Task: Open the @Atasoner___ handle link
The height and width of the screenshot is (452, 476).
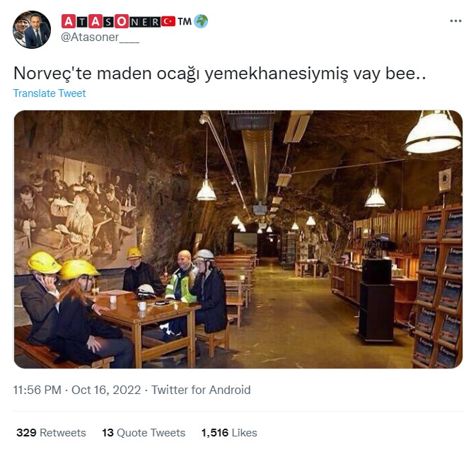Action: point(100,37)
